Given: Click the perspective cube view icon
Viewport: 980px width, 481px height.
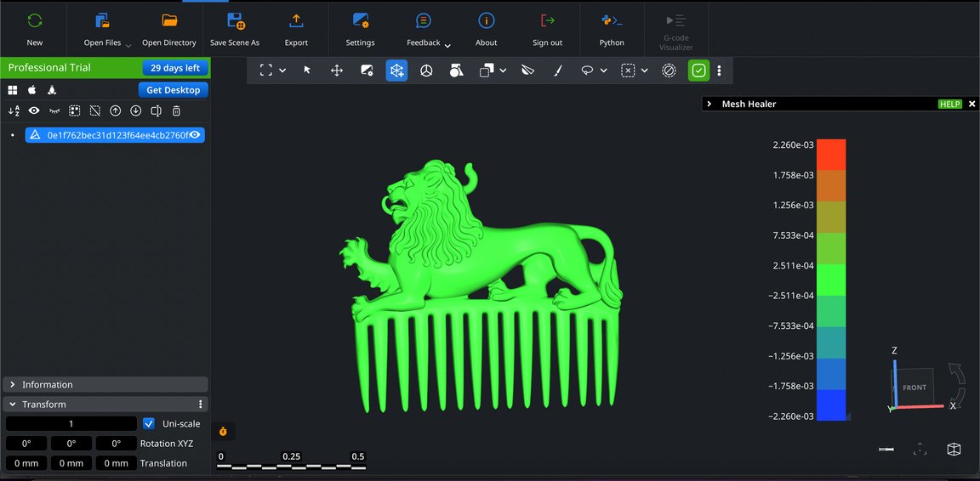Looking at the screenshot, I should 954,450.
